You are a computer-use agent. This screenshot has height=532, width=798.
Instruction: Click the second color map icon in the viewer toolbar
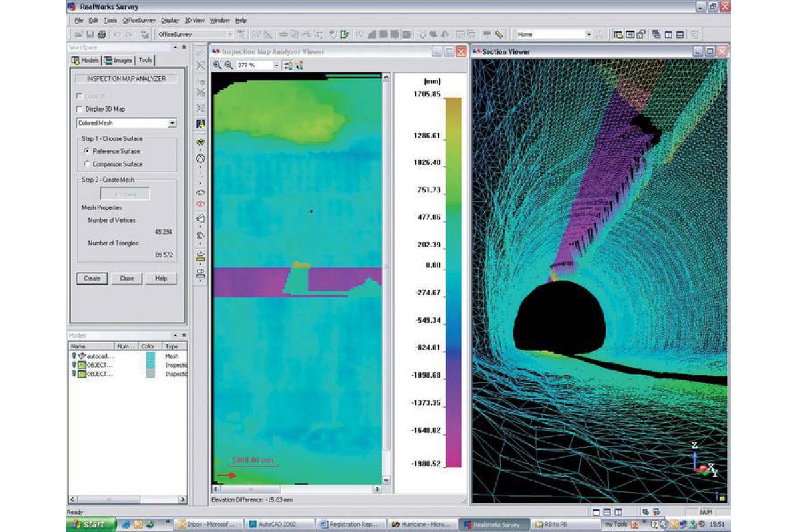click(299, 65)
